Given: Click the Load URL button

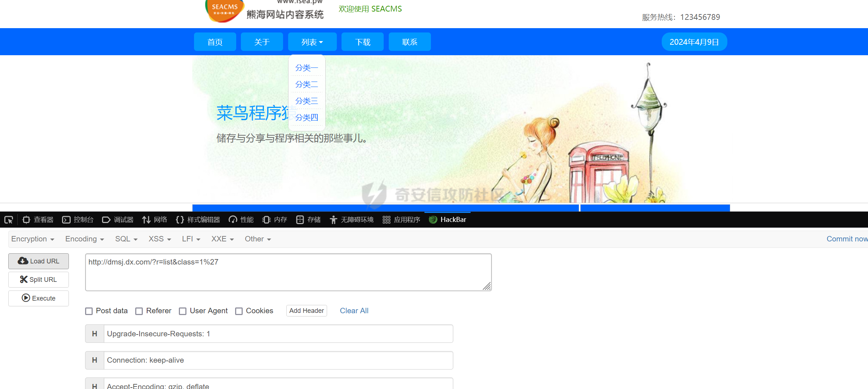Looking at the screenshot, I should [x=39, y=261].
